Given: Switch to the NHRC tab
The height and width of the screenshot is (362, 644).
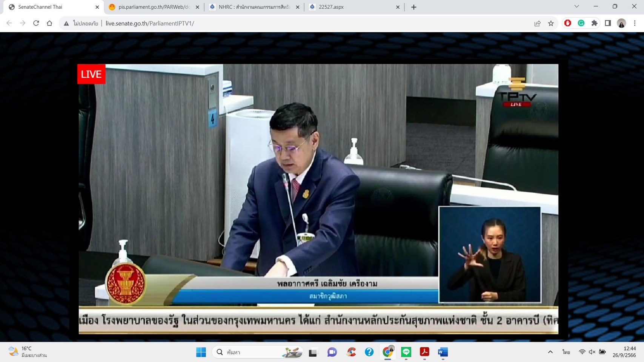Looking at the screenshot, I should tap(254, 7).
